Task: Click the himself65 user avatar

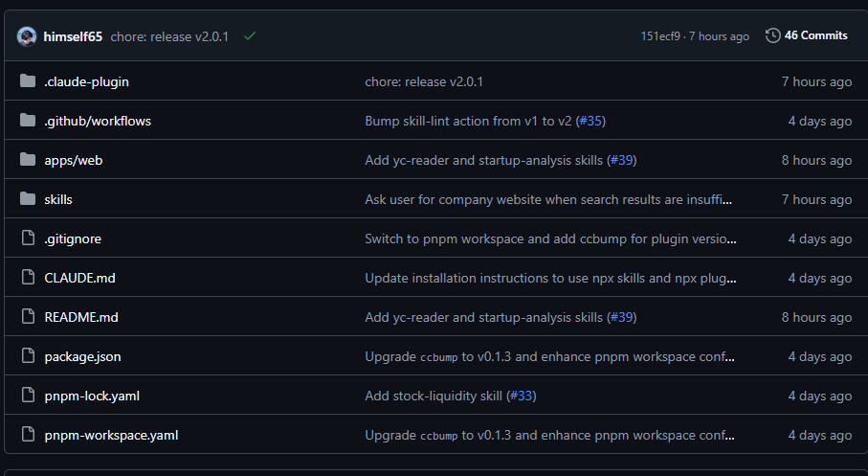Action: (x=27, y=36)
